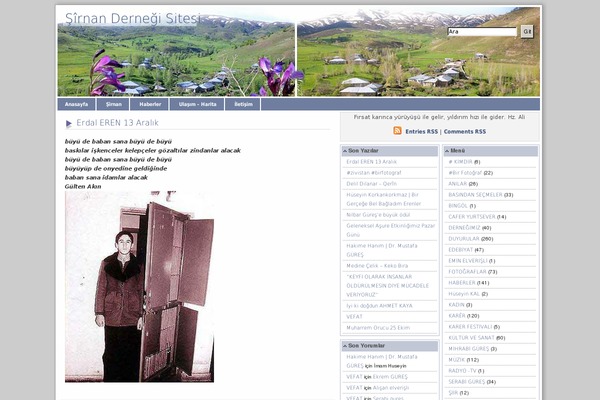Click the blue arrow beside the post title
This screenshot has height=400, width=600.
(69, 123)
